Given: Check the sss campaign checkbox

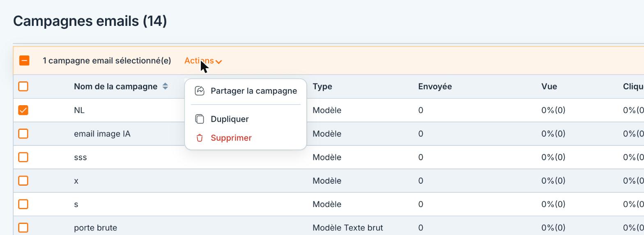Looking at the screenshot, I should [x=23, y=157].
